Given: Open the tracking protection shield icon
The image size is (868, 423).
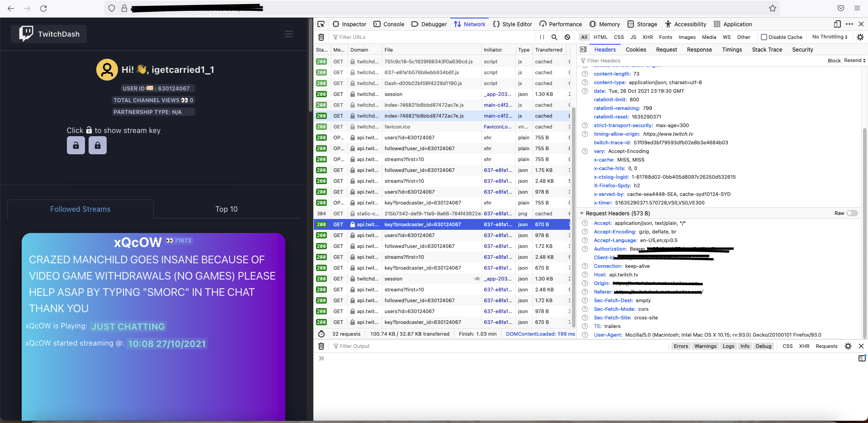Looking at the screenshot, I should tap(112, 8).
